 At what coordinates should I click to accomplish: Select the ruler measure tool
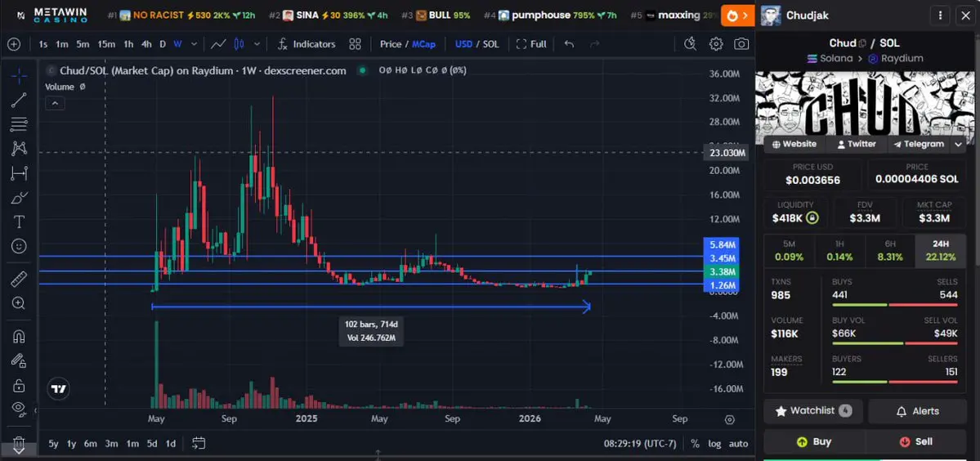click(x=19, y=279)
